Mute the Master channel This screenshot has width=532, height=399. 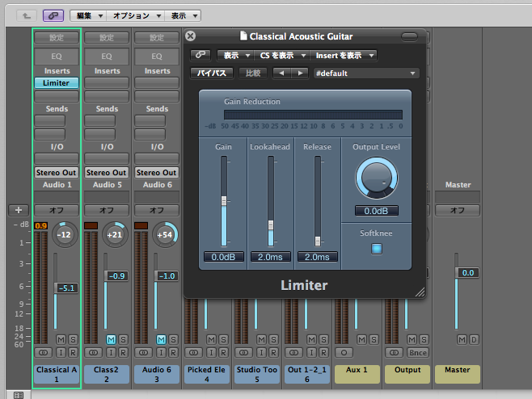[462, 340]
